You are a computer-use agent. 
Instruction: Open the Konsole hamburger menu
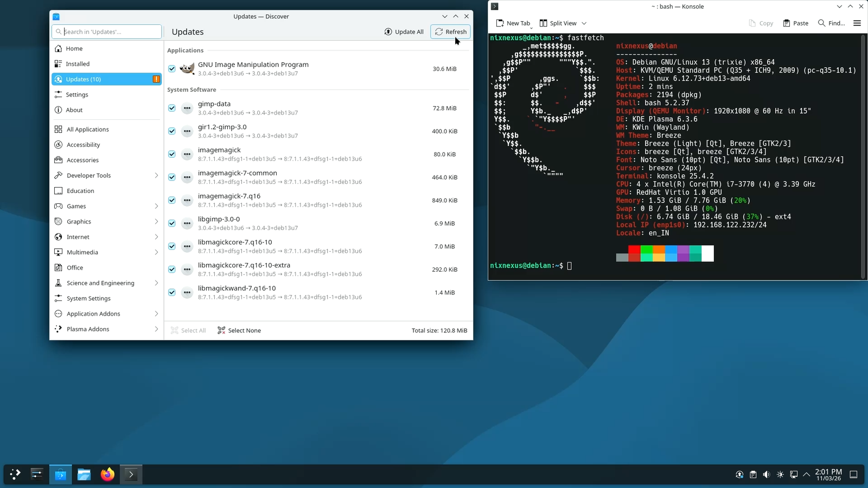tap(857, 23)
